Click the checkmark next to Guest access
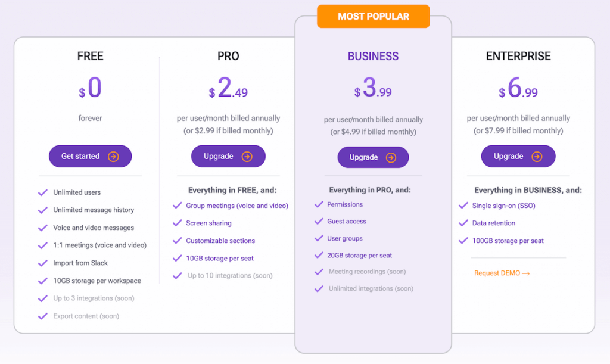This screenshot has height=364, width=610. click(319, 221)
